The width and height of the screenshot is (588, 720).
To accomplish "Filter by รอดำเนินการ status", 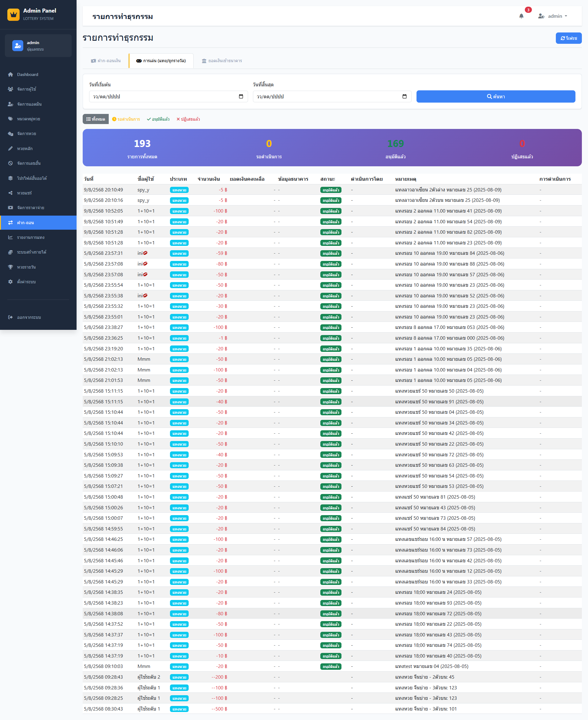I will (126, 119).
